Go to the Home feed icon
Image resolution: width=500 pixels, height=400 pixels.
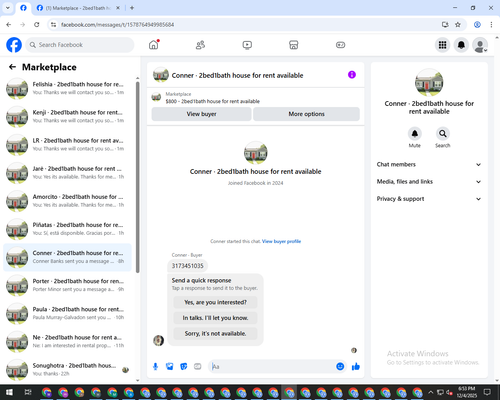coord(154,45)
